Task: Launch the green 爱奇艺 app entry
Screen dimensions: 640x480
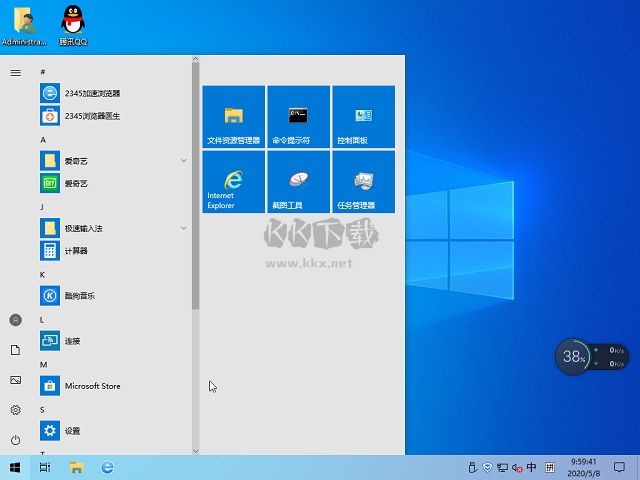Action: point(114,183)
